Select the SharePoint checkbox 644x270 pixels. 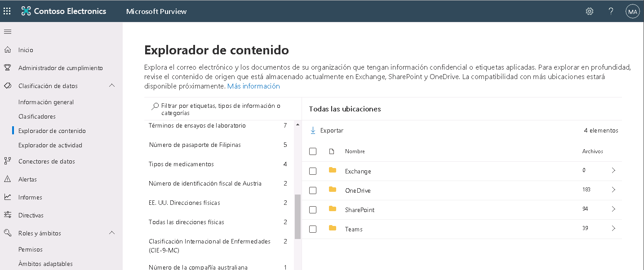[x=313, y=209]
